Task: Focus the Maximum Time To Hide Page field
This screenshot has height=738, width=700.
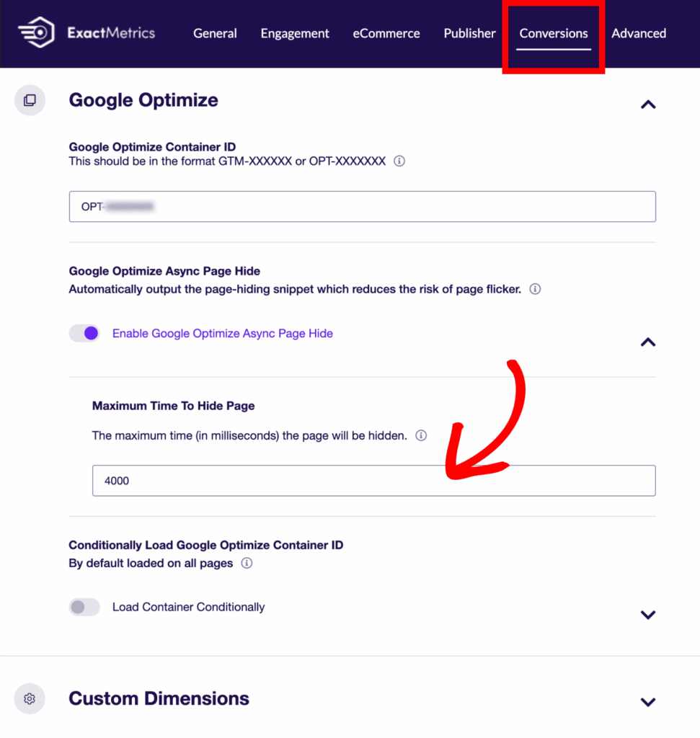Action: pos(373,481)
